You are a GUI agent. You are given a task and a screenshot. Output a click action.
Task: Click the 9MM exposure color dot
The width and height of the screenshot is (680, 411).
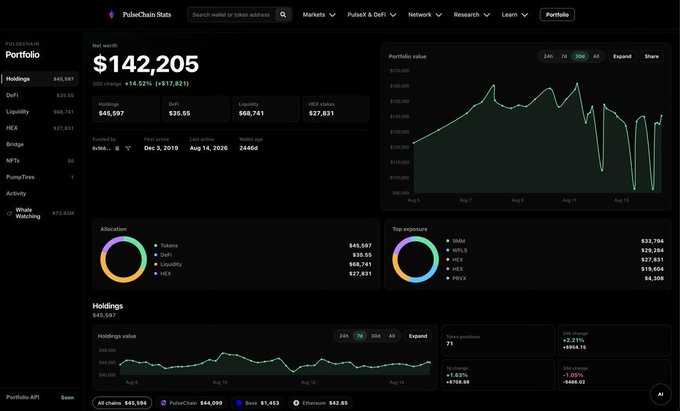tap(448, 241)
